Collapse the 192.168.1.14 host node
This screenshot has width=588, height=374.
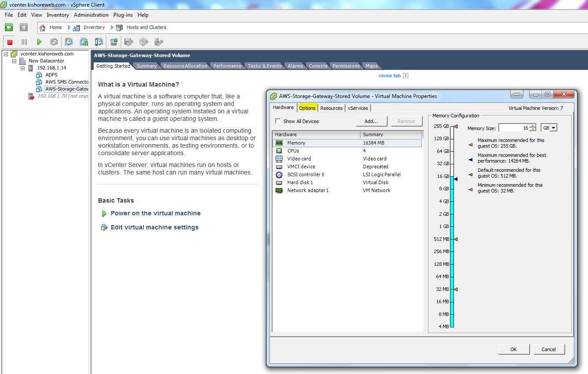pyautogui.click(x=22, y=68)
